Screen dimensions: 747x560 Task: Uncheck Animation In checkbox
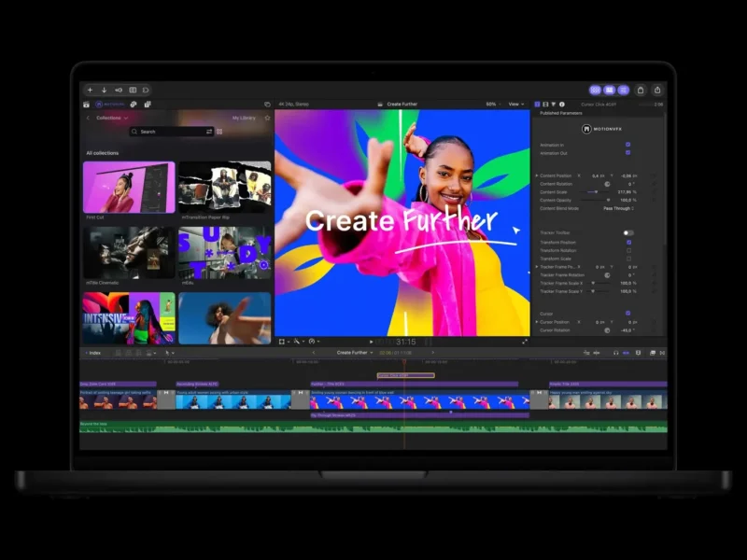pyautogui.click(x=627, y=145)
